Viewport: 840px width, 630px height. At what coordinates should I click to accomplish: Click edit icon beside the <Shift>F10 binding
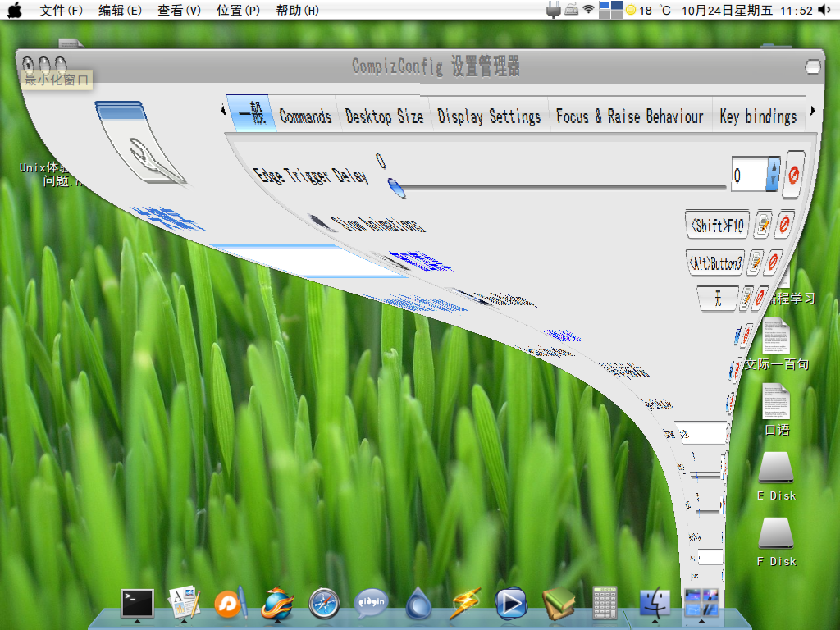pos(763,225)
